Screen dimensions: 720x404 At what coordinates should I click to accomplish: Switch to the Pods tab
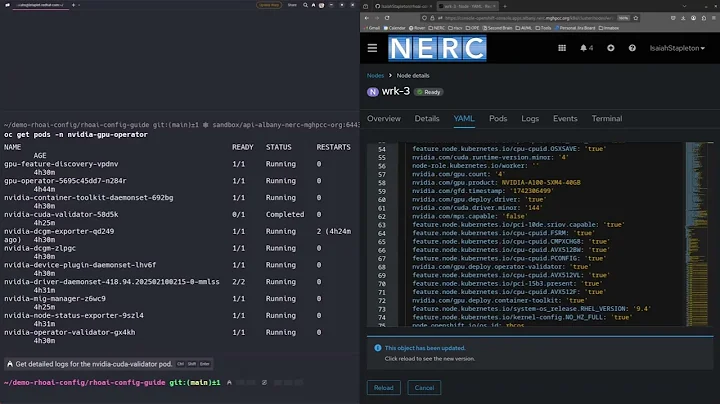click(498, 118)
